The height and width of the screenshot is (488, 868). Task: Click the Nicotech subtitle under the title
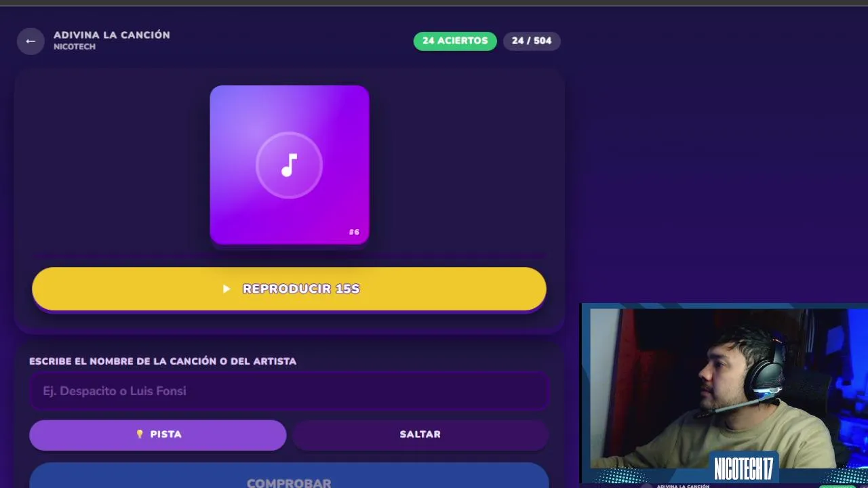pos(75,47)
